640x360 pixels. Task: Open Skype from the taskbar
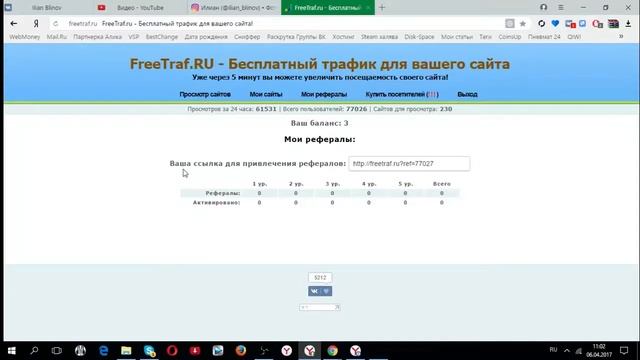(149, 351)
